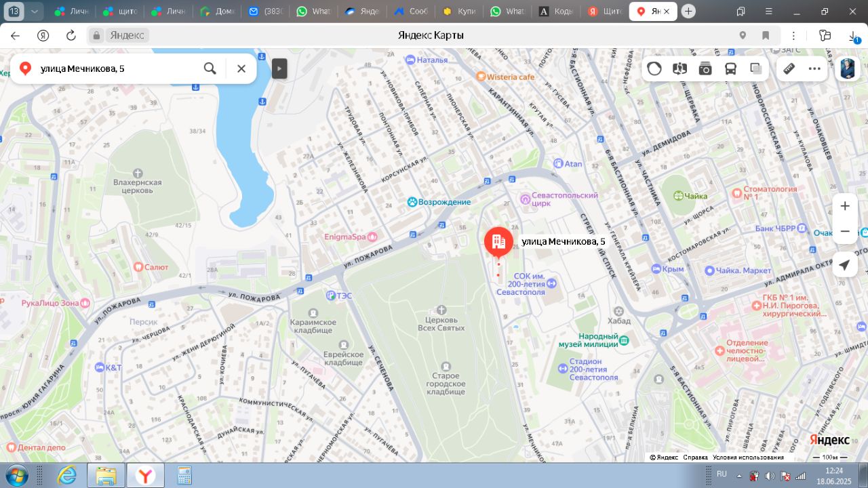Image resolution: width=868 pixels, height=488 pixels.
Task: Open the map layers switcher
Action: pyautogui.click(x=756, y=68)
